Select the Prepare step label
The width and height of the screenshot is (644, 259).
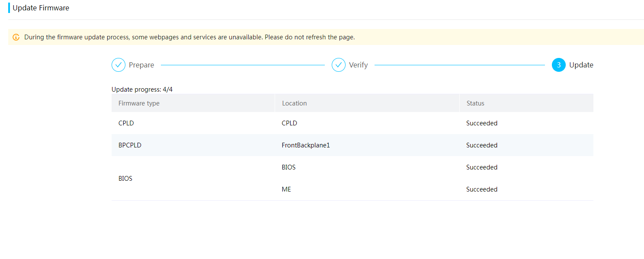[x=141, y=65]
